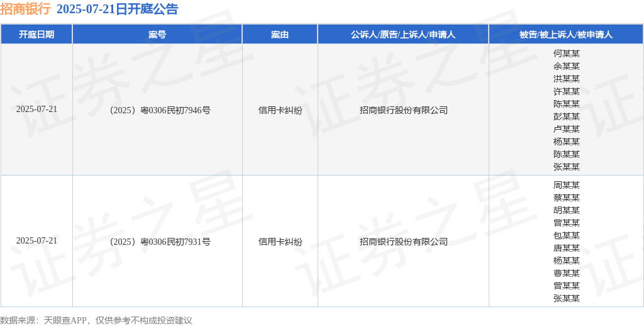Select defendant 曹某某
The height and width of the screenshot is (326, 644).
pos(567,273)
